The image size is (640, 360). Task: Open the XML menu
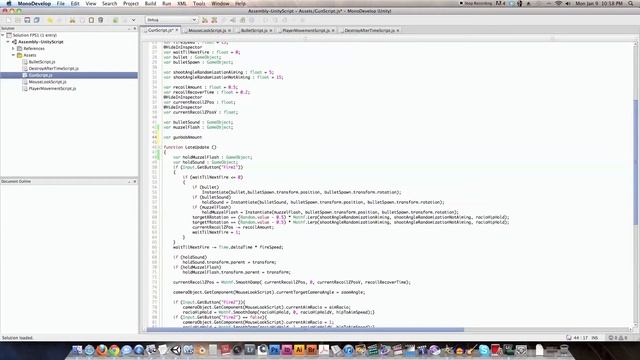coord(182,3)
